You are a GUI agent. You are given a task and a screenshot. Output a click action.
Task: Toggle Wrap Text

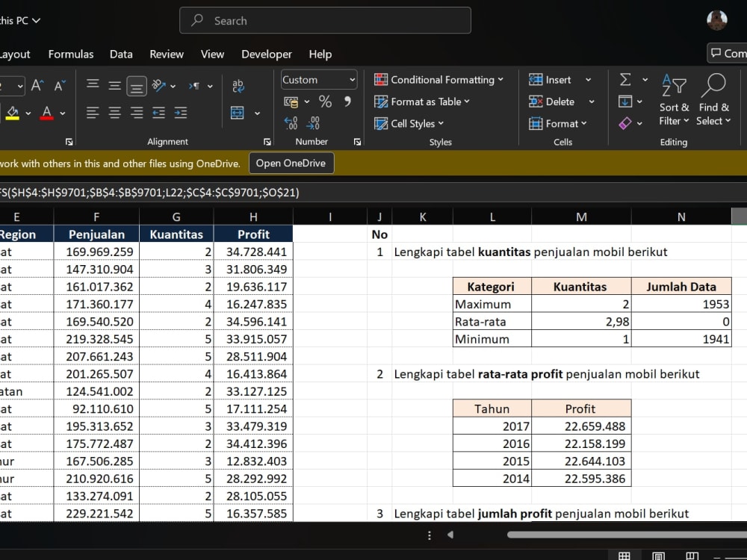pos(238,86)
